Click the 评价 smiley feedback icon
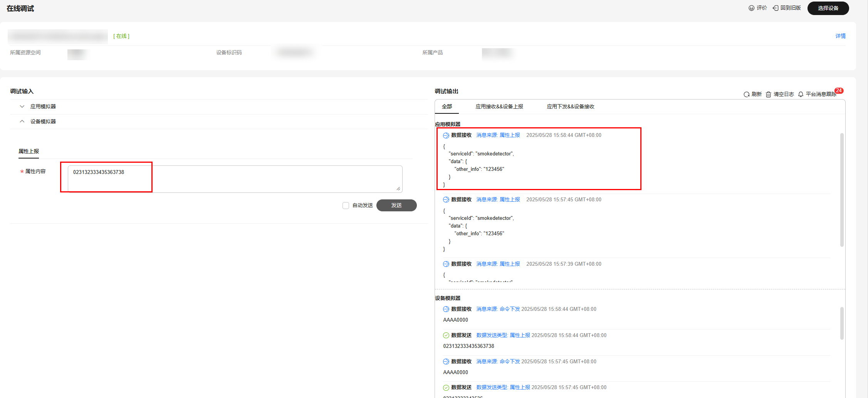Viewport: 868px width, 398px height. coord(751,8)
